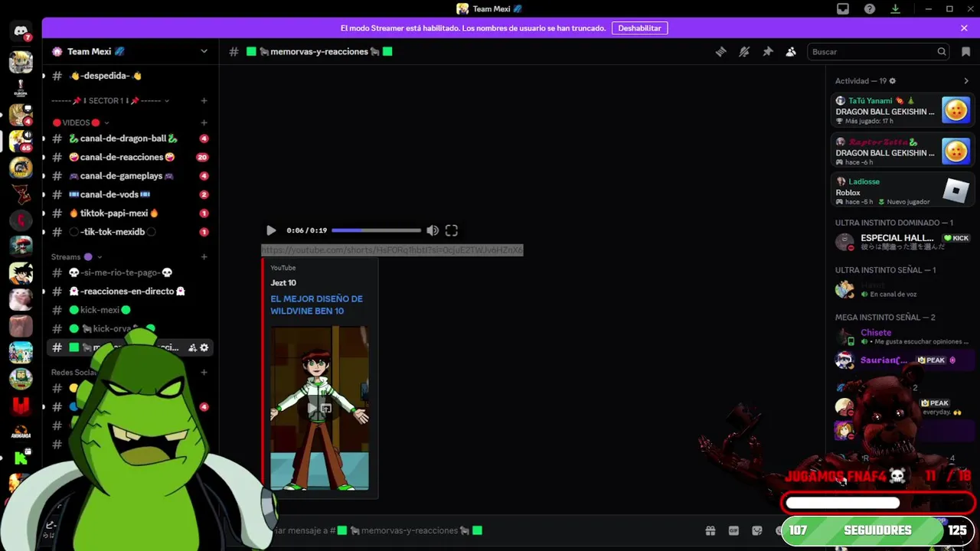Open canal-de-reacciones channel

tap(130, 157)
